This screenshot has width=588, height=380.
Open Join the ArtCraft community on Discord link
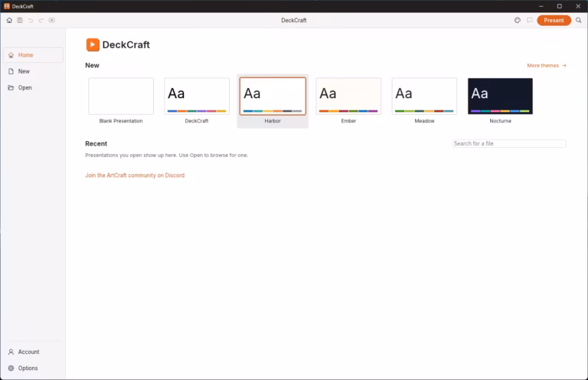coord(135,175)
